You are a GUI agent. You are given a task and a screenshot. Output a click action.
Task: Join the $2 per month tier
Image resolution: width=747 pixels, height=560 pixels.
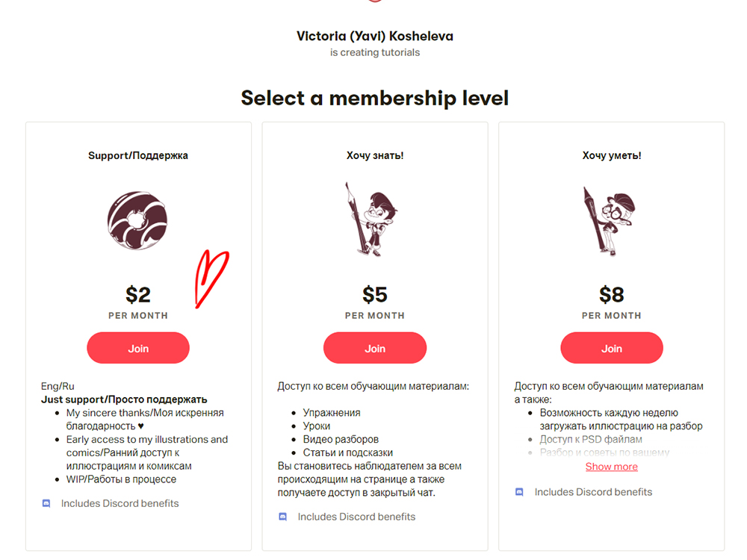click(x=138, y=348)
